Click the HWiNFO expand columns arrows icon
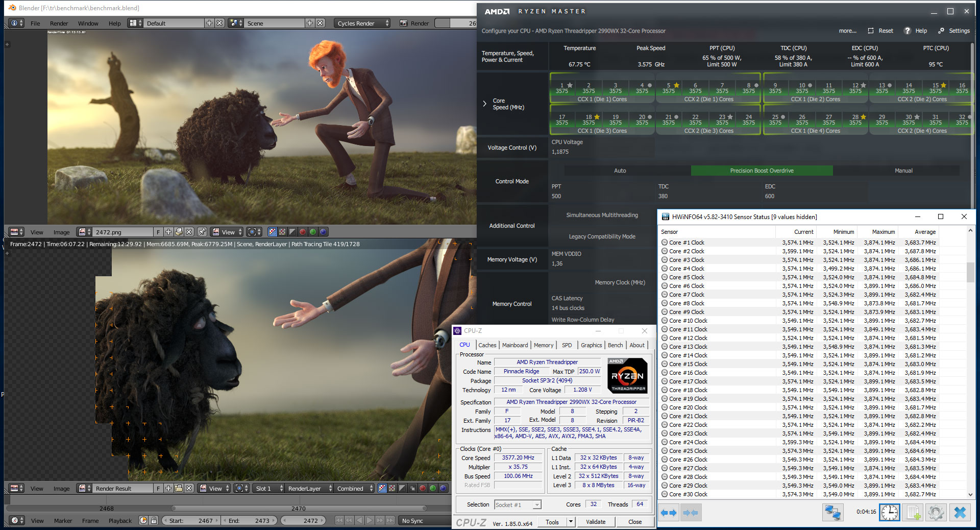 (669, 513)
